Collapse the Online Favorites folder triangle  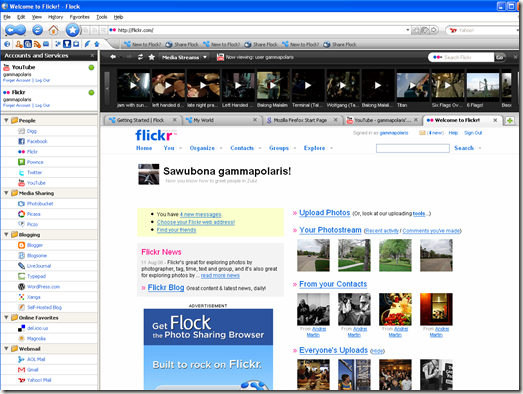click(6, 317)
